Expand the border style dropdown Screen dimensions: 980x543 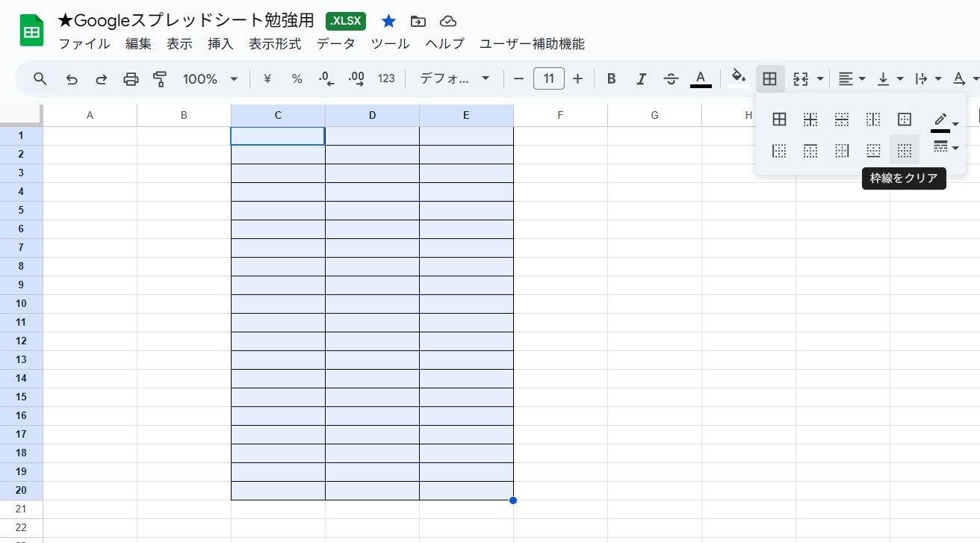945,147
